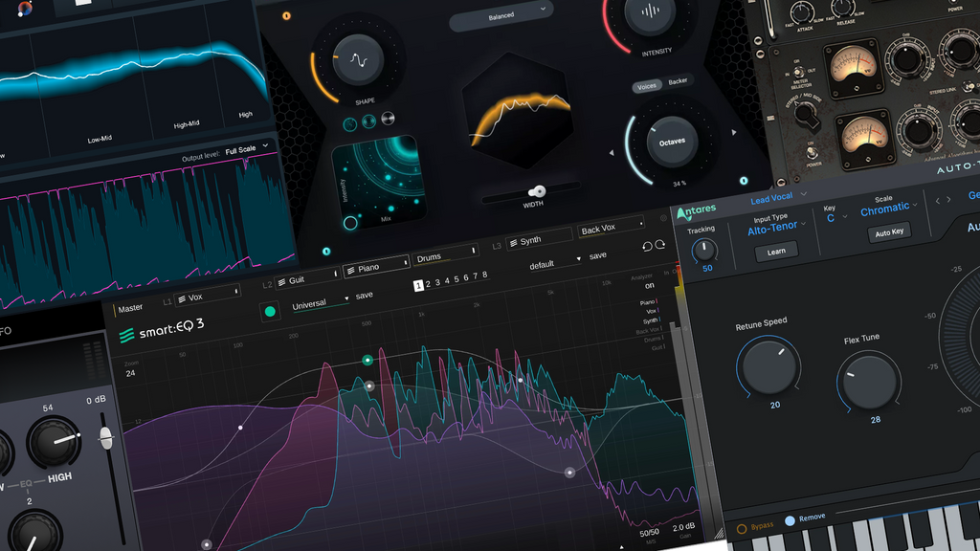Click the next arrow right of Octaves knob
The image size is (980, 551).
[734, 132]
